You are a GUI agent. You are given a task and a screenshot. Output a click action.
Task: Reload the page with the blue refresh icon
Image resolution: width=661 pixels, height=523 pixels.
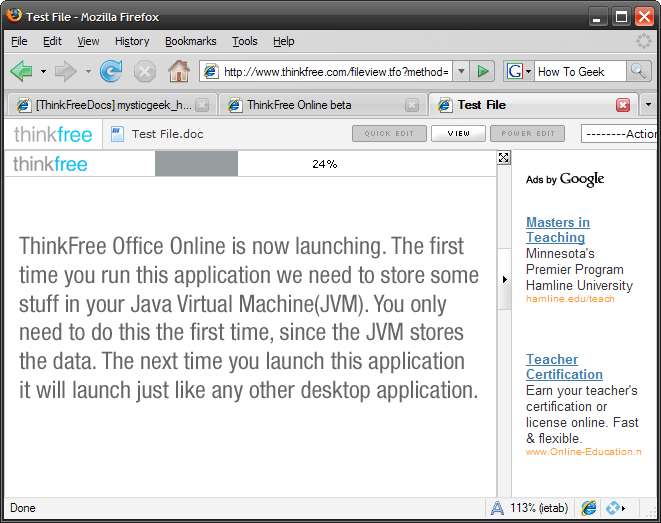[x=111, y=71]
